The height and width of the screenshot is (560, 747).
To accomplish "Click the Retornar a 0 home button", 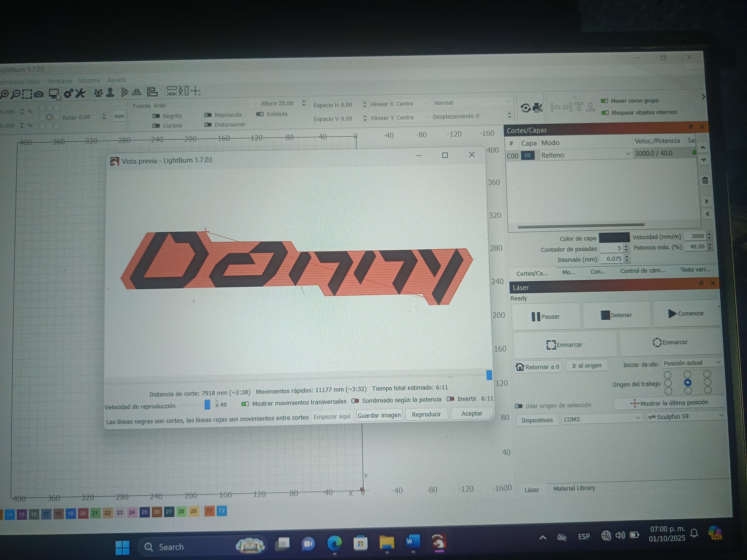I will point(538,367).
